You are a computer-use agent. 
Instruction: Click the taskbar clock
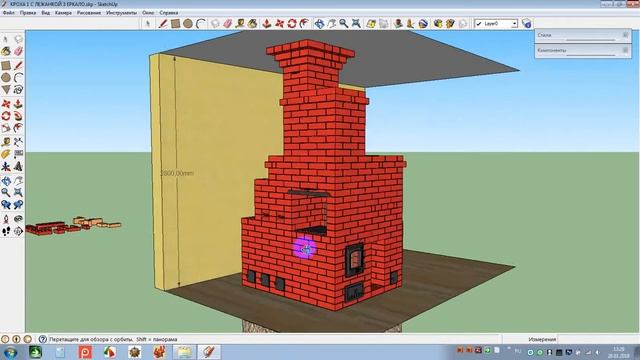[x=619, y=352]
